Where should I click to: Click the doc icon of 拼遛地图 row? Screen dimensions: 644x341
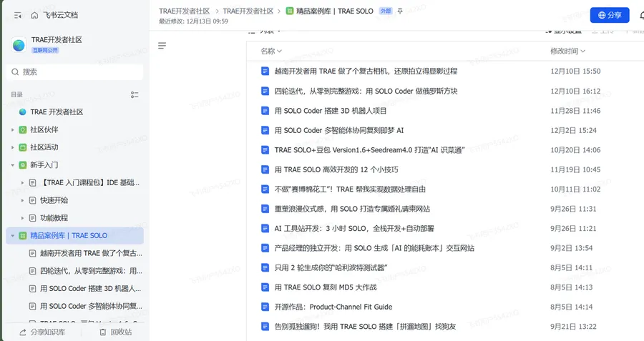[265, 327]
